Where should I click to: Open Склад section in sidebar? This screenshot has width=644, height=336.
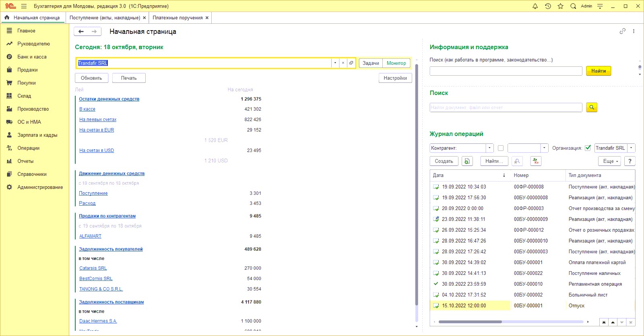click(x=24, y=96)
